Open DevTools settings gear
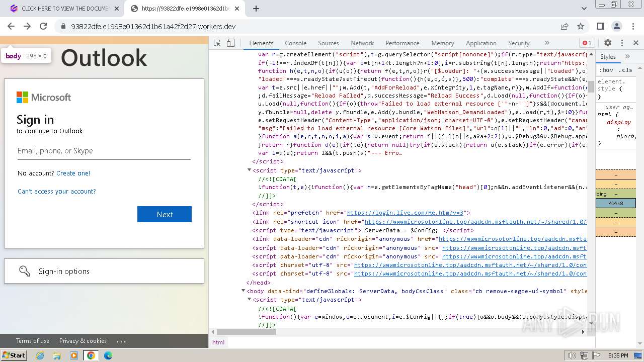 pyautogui.click(x=608, y=43)
